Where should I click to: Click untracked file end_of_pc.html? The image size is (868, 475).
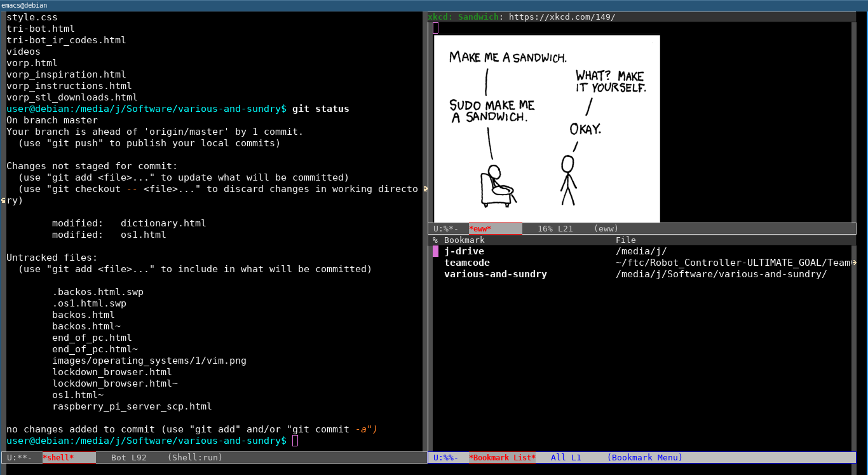[92, 338]
